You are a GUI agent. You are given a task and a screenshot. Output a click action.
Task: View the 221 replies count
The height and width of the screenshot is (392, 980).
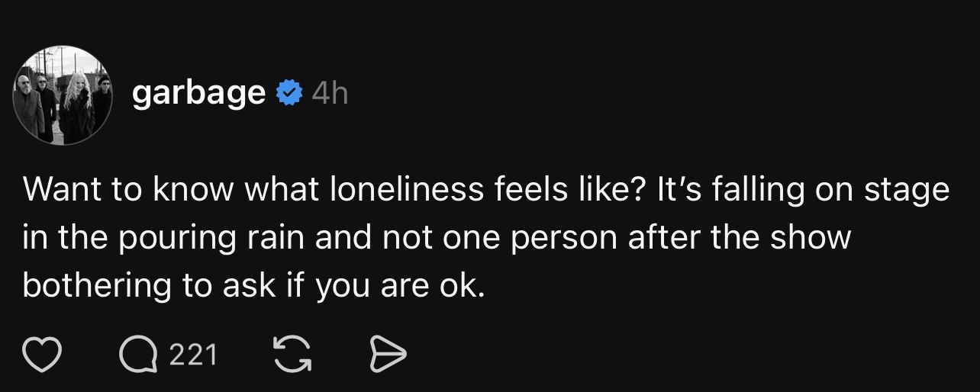pos(193,355)
